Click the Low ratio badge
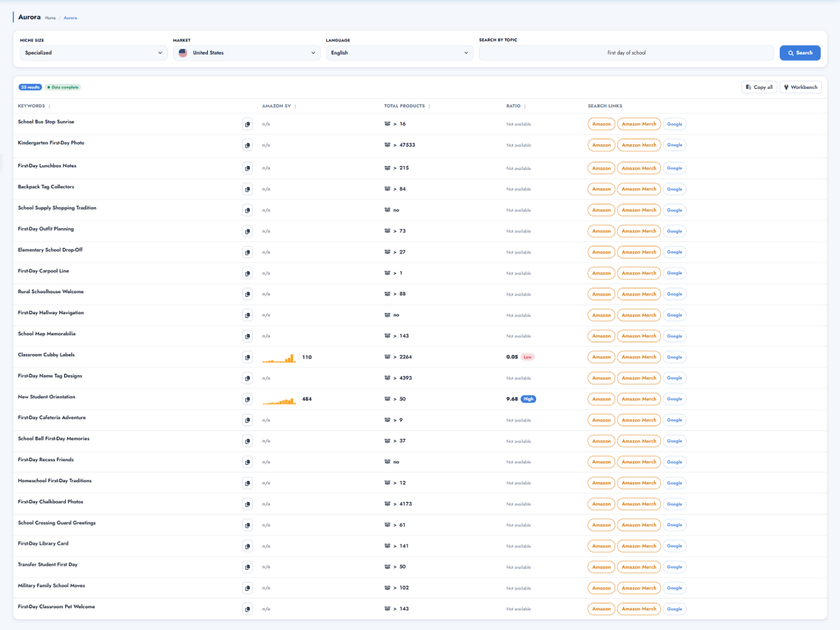 coord(528,357)
